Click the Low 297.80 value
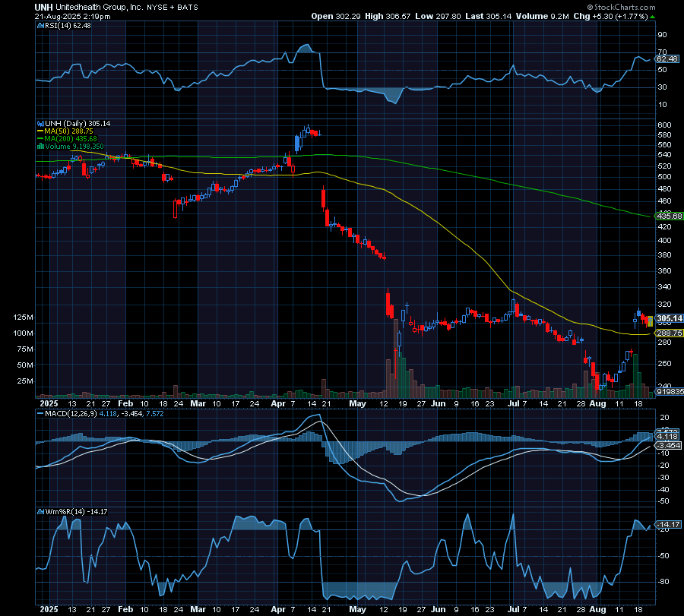684x616 pixels. (438, 16)
